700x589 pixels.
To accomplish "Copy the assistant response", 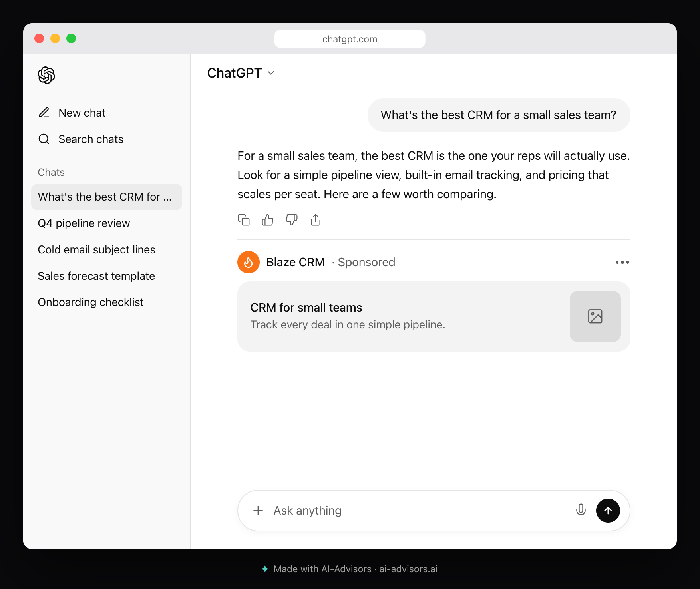I will 244,220.
